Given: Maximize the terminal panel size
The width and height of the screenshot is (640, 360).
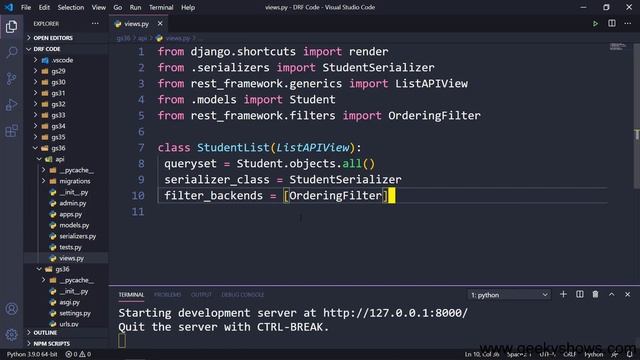Looking at the screenshot, I should pyautogui.click(x=611, y=294).
